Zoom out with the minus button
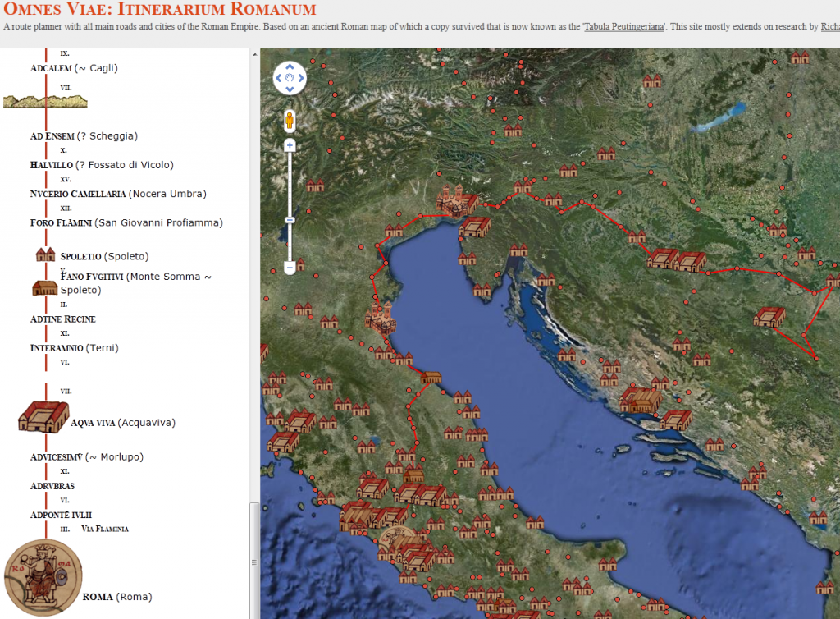This screenshot has width=840, height=619. point(290,267)
